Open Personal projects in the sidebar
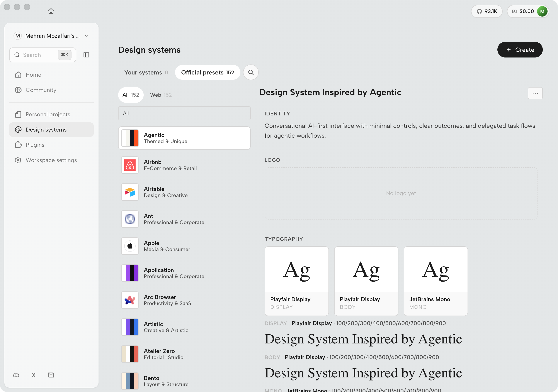 (x=51, y=114)
